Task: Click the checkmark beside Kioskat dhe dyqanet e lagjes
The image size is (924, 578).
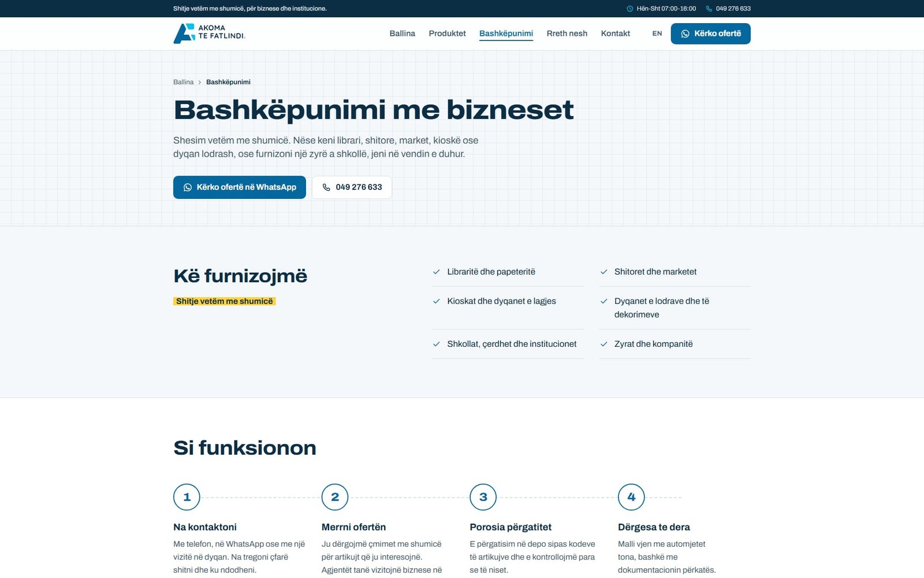Action: pyautogui.click(x=437, y=301)
